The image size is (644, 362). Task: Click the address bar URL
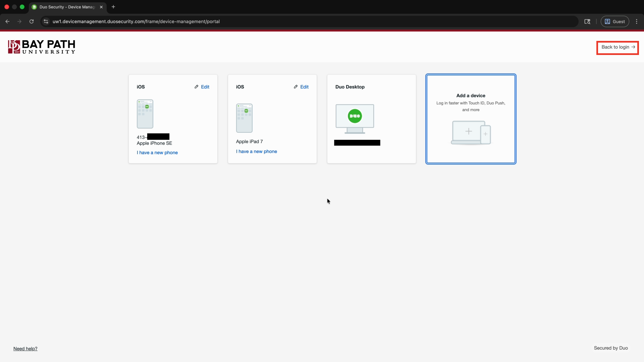[136, 21]
